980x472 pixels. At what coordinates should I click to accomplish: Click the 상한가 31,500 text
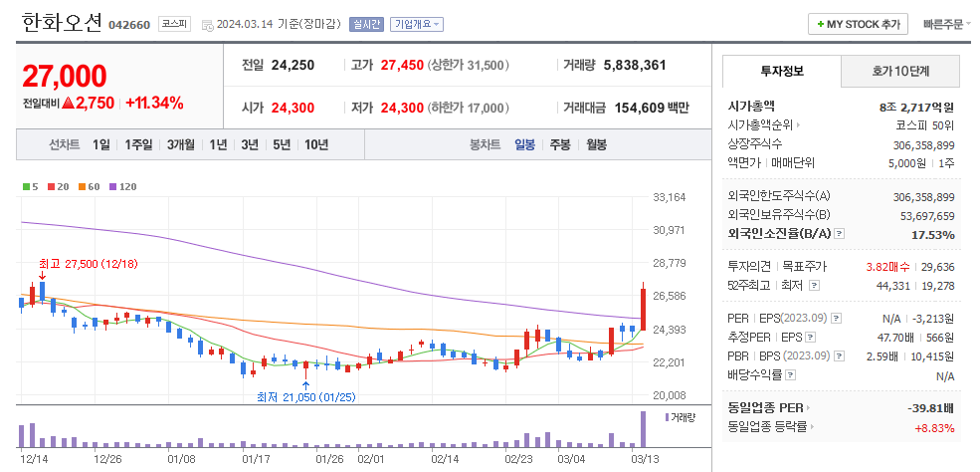point(469,65)
